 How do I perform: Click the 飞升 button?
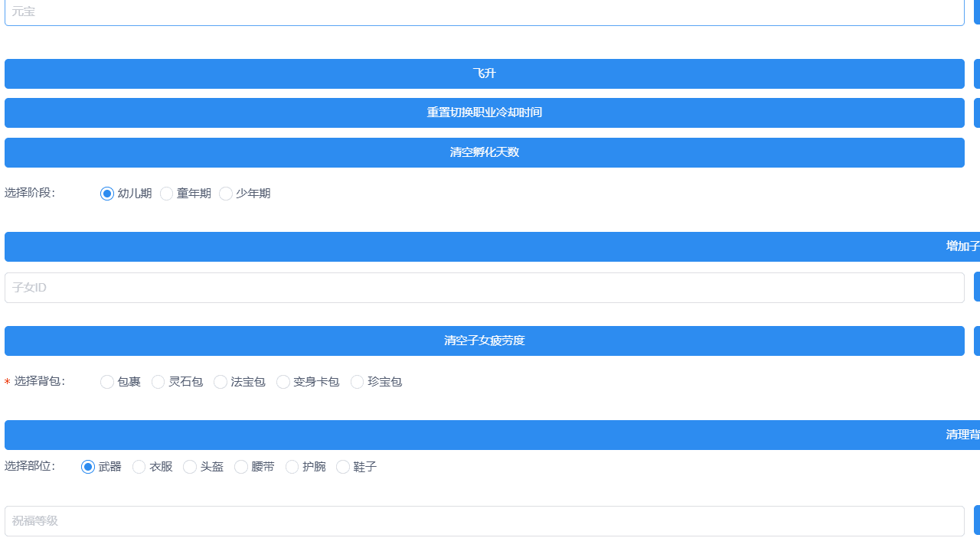[x=484, y=73]
